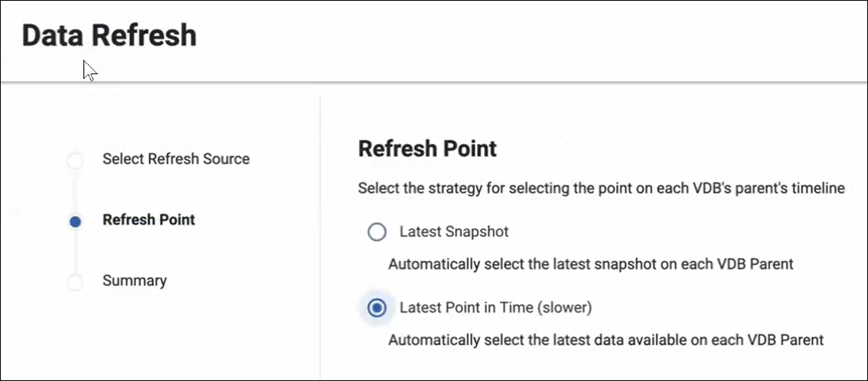
Task: Jump to the Summary step
Action: [135, 281]
